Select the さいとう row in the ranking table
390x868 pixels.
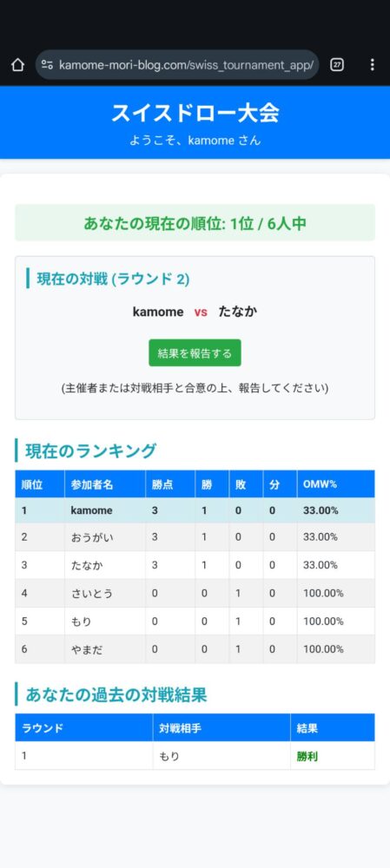(195, 594)
